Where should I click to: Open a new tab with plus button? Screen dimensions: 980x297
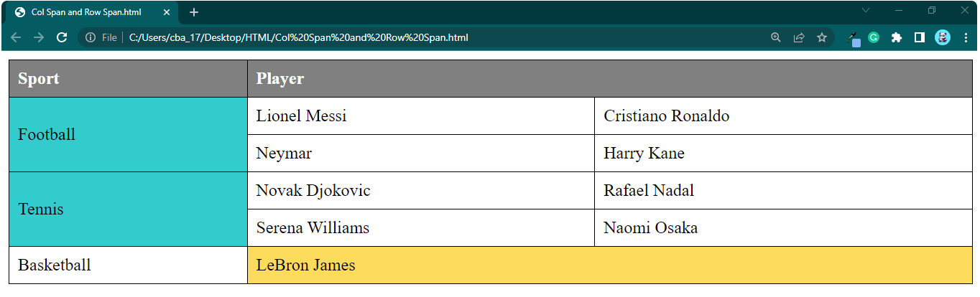(194, 12)
